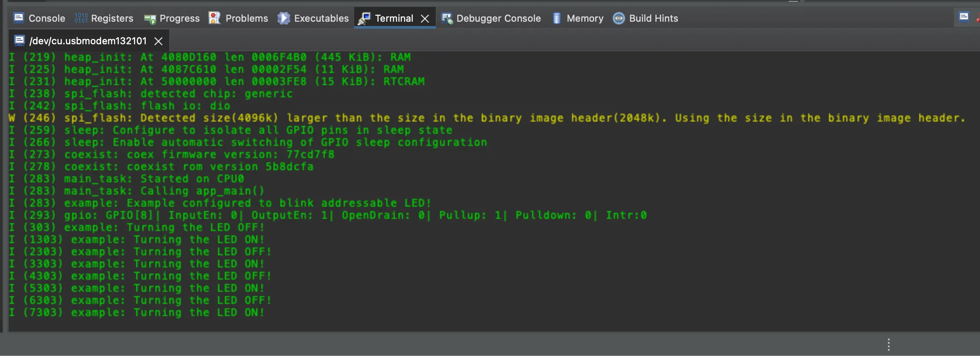Screen dimensions: 980x356
Task: Click the Console tab monitor icon
Action: [x=19, y=18]
